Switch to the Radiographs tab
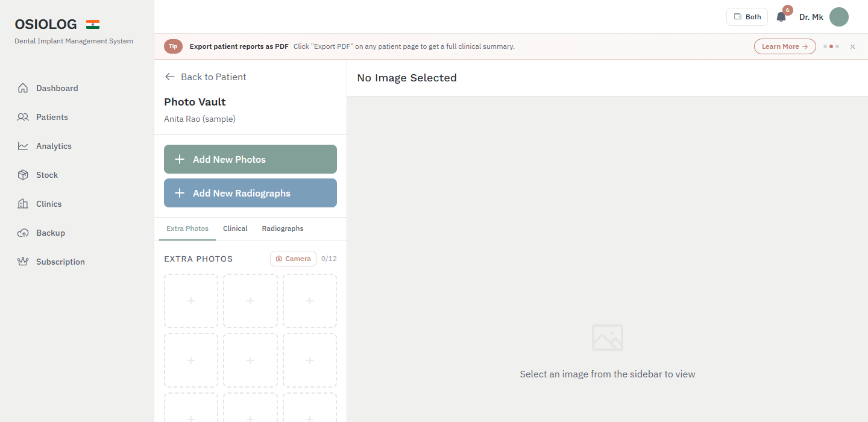Screen dimensions: 868x422 point(283,228)
